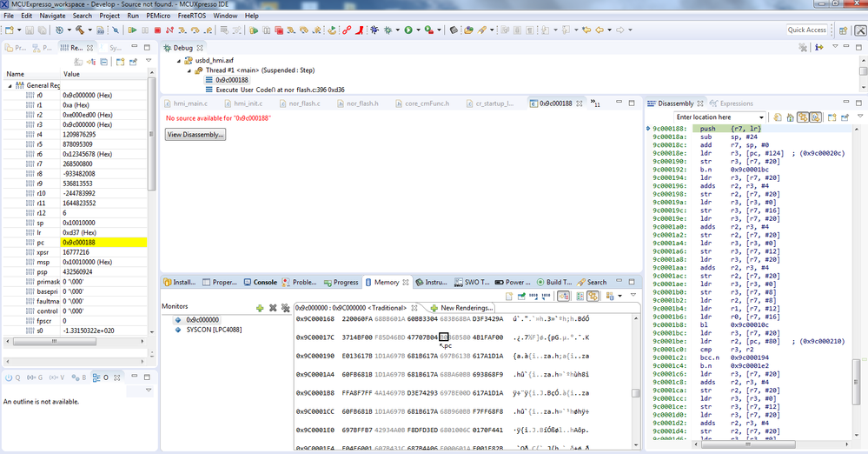This screenshot has height=454, width=868.
Task: Click the Develop perspective icon
Action: pos(860,30)
